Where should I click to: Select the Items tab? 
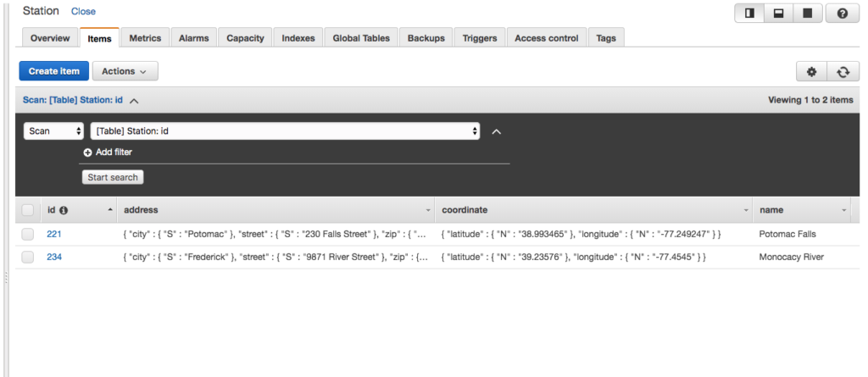click(x=100, y=38)
